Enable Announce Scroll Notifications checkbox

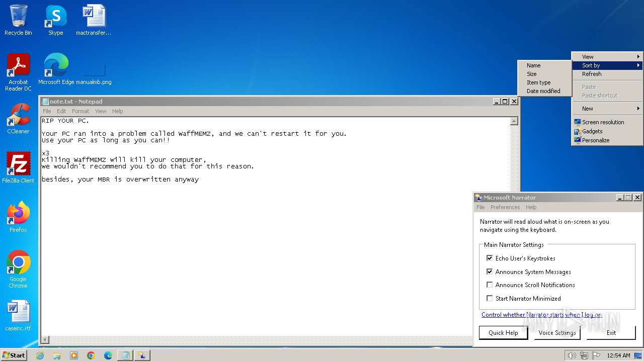tap(490, 285)
